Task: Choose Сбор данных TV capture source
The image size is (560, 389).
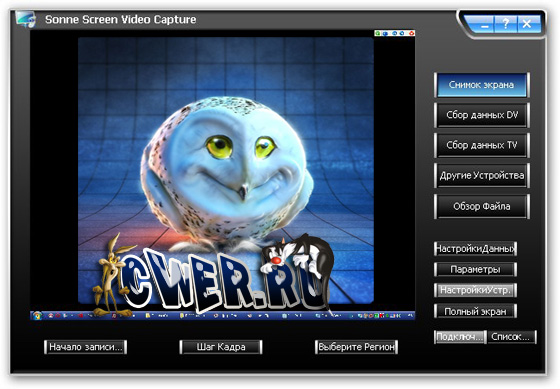Action: pos(481,145)
